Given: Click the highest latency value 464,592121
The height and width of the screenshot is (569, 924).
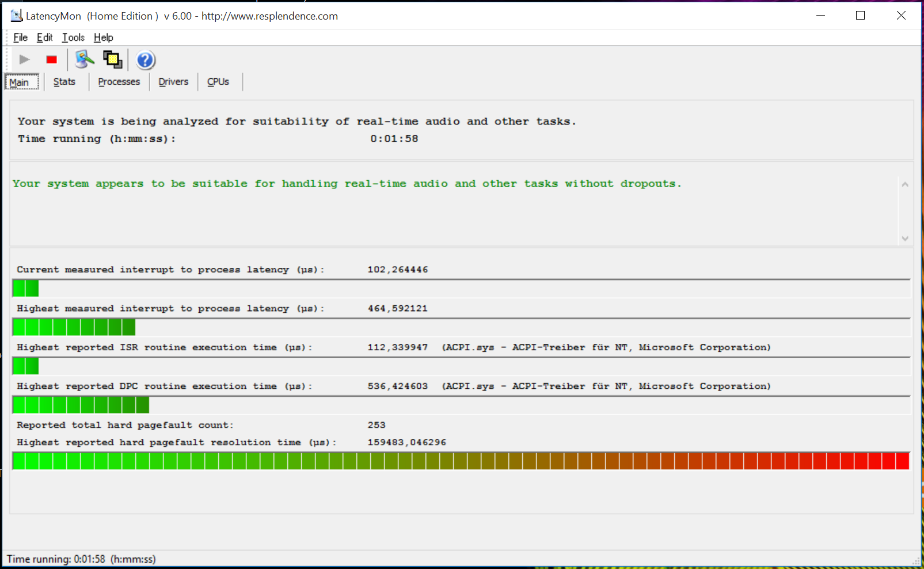Looking at the screenshot, I should pyautogui.click(x=398, y=309).
